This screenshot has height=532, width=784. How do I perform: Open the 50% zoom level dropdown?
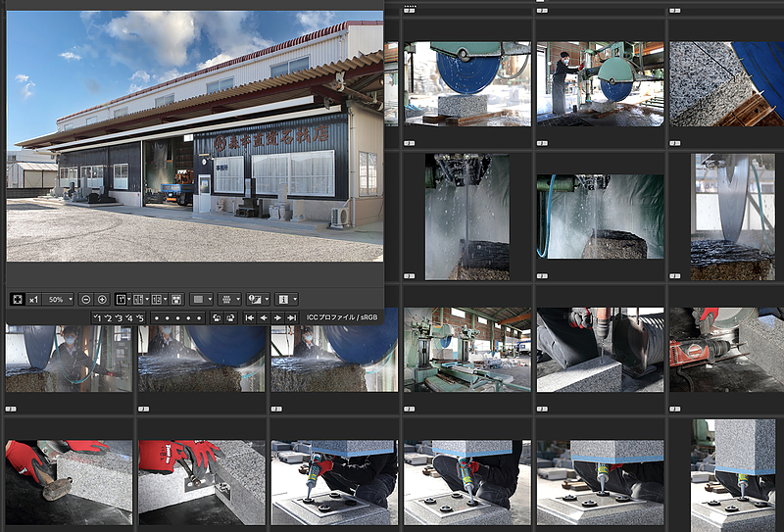[x=58, y=299]
